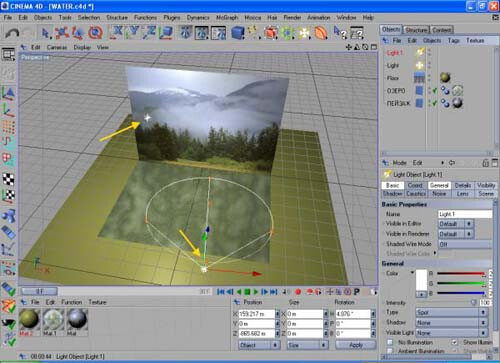
Task: Toggle the Z axis lock icon
Action: 149,32
